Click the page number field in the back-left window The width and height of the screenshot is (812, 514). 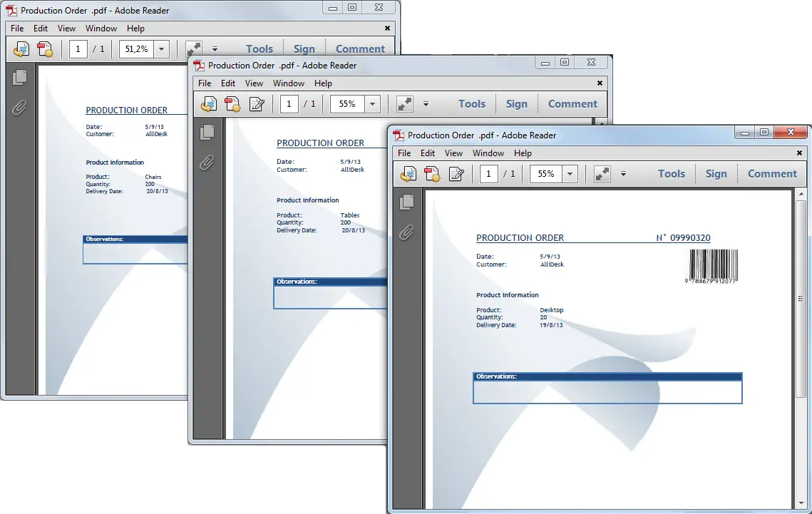78,49
